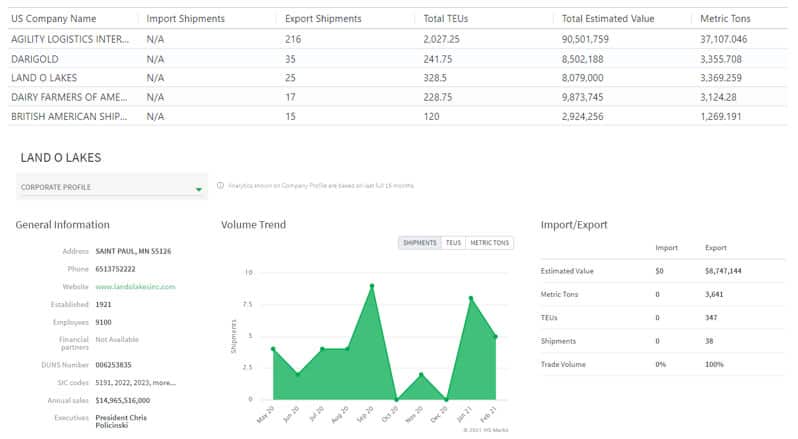Expand SIC codes via the more link
The width and height of the screenshot is (798, 439).
point(166,382)
